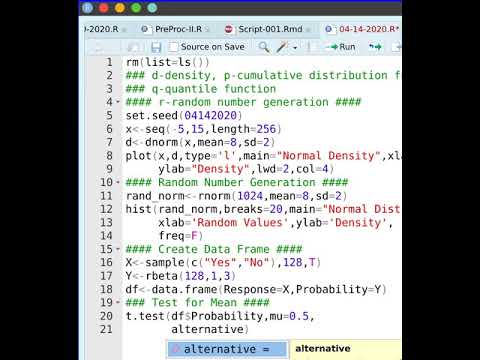Click the Save document floppy icon
Viewport: 480px width, 360px height.
(156, 47)
